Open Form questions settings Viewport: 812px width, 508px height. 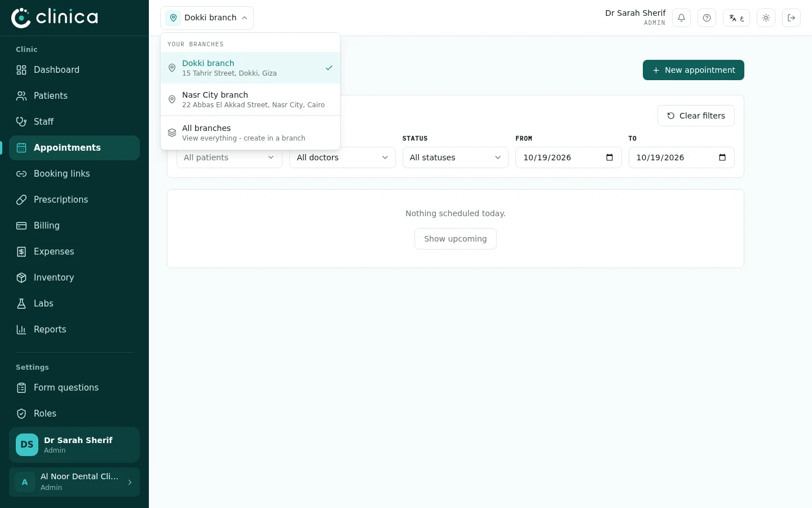click(x=74, y=388)
